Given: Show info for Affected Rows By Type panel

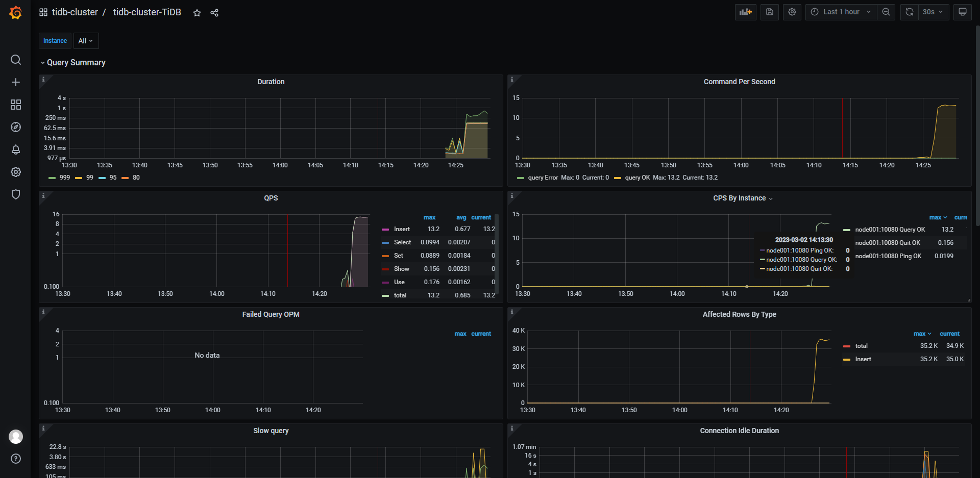Looking at the screenshot, I should pos(512,312).
